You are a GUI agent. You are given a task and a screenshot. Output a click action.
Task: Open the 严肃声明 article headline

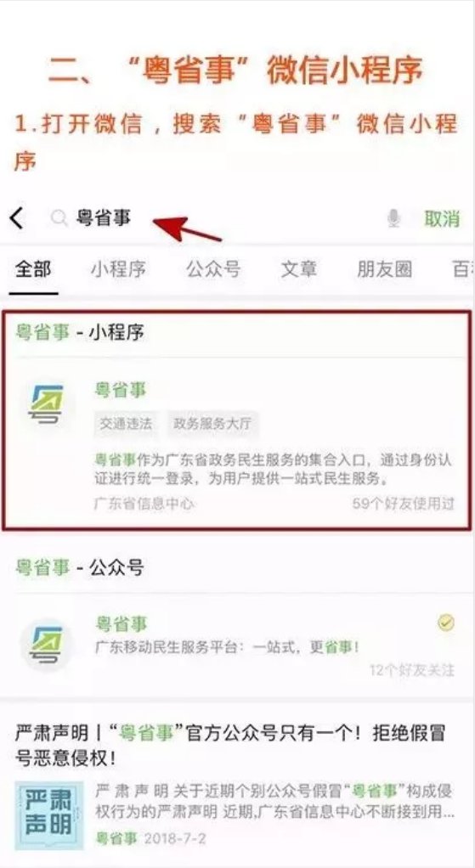[230, 746]
